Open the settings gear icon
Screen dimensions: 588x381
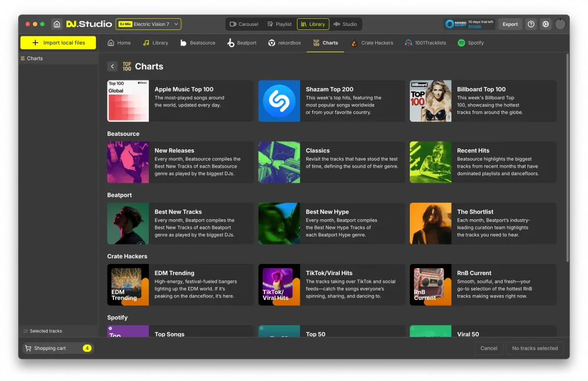(x=546, y=24)
